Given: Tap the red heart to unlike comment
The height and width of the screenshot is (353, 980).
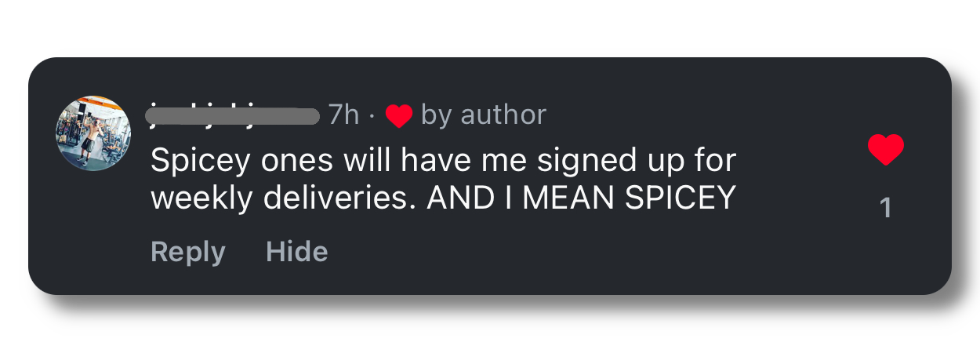Looking at the screenshot, I should 886,149.
